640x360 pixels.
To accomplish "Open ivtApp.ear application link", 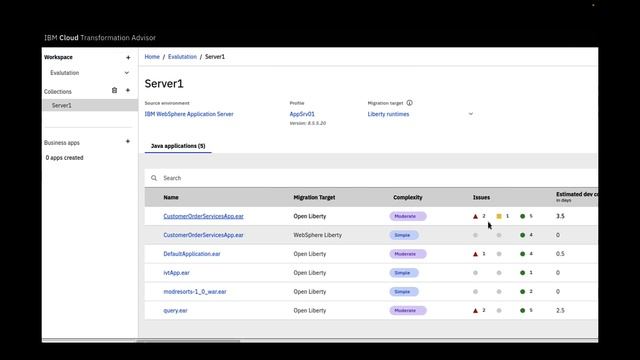I will (176, 273).
